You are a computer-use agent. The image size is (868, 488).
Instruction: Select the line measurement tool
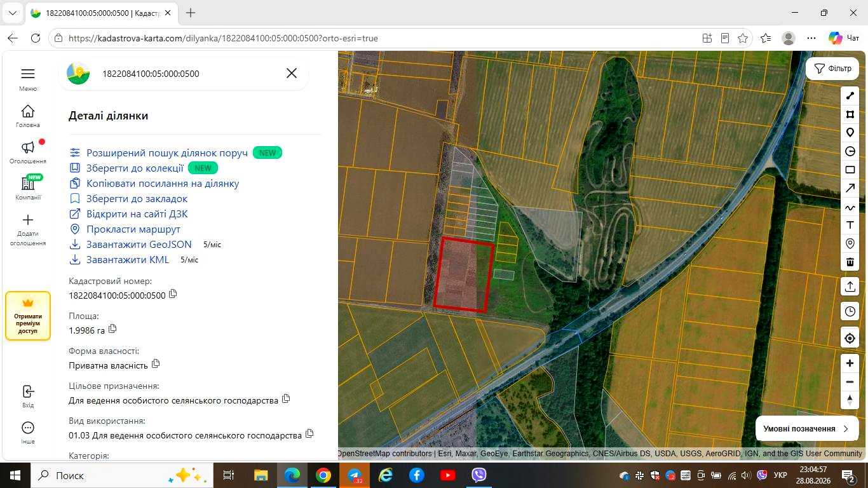coord(850,96)
